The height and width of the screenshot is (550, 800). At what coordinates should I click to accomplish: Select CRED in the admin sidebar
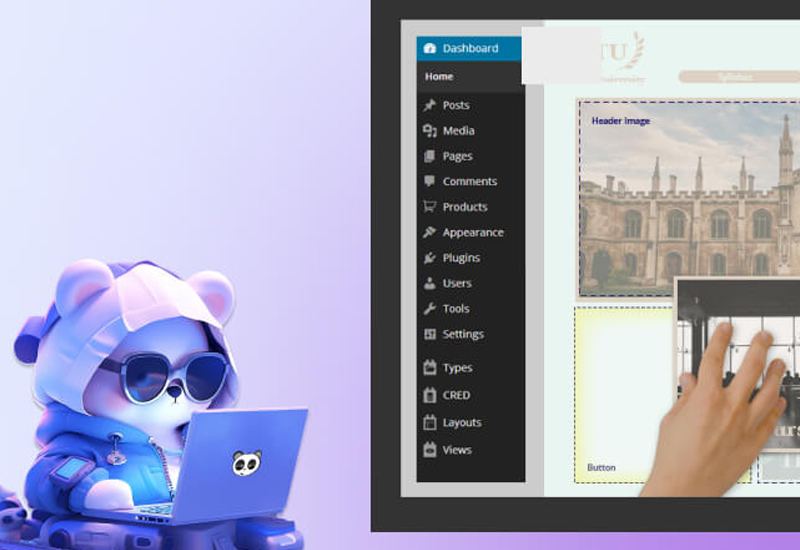click(x=456, y=395)
